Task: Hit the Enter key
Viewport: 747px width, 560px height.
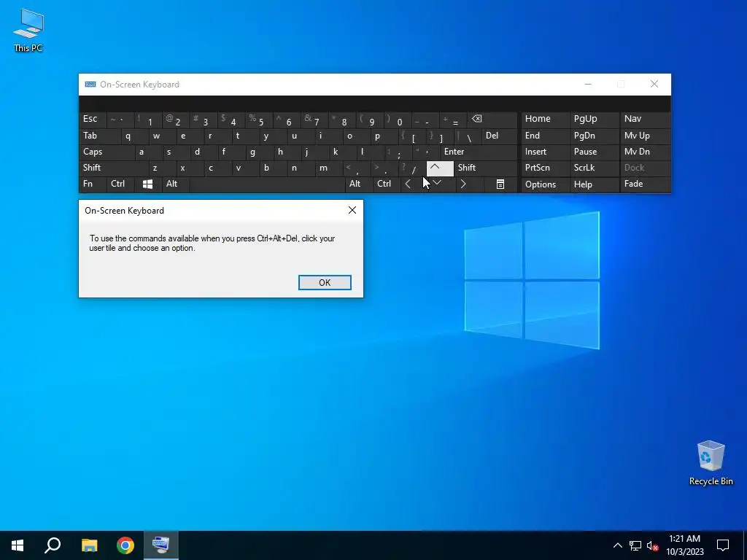Action: (x=479, y=152)
